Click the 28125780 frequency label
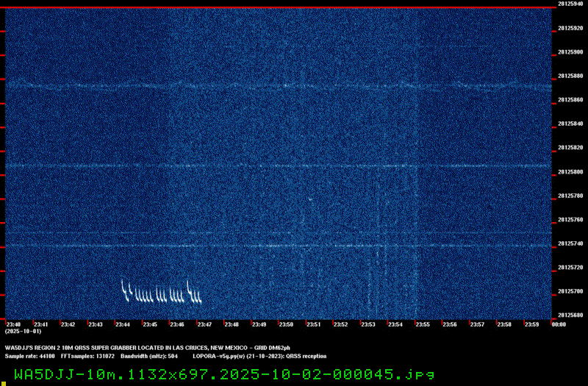Viewport: 588px width, 386px height. point(570,196)
